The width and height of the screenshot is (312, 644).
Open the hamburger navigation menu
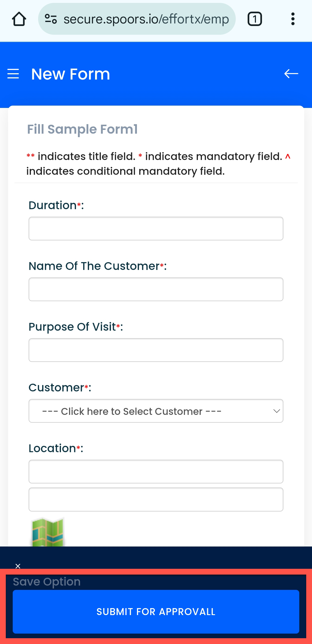click(13, 74)
